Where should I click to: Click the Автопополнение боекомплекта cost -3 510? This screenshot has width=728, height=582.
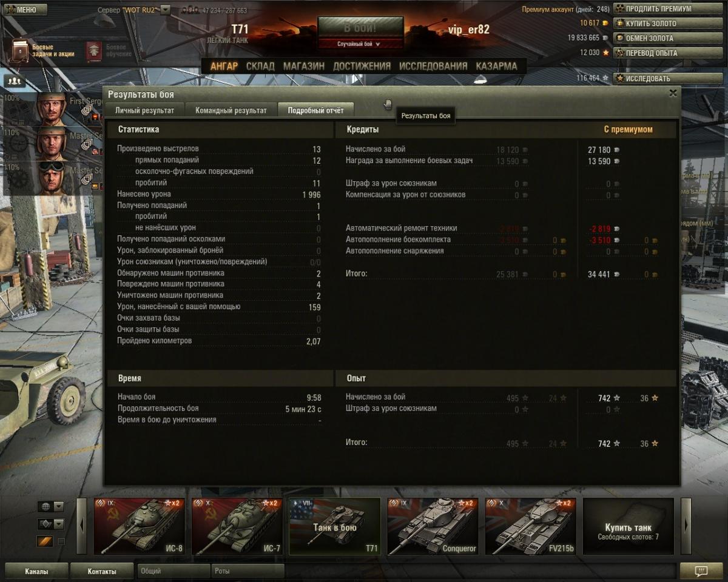coord(599,240)
